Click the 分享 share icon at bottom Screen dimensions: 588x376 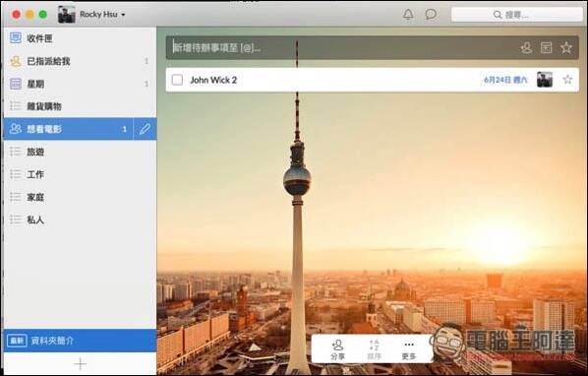(337, 349)
